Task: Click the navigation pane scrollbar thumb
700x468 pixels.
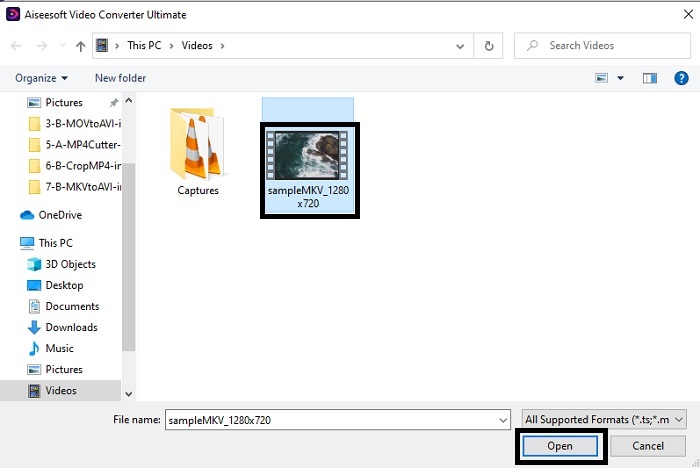Action: [x=129, y=257]
